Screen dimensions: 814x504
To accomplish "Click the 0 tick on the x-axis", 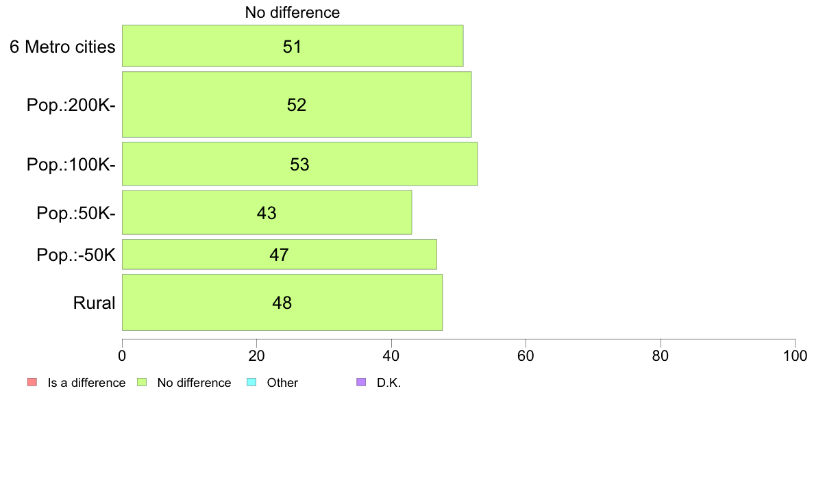I will point(122,355).
